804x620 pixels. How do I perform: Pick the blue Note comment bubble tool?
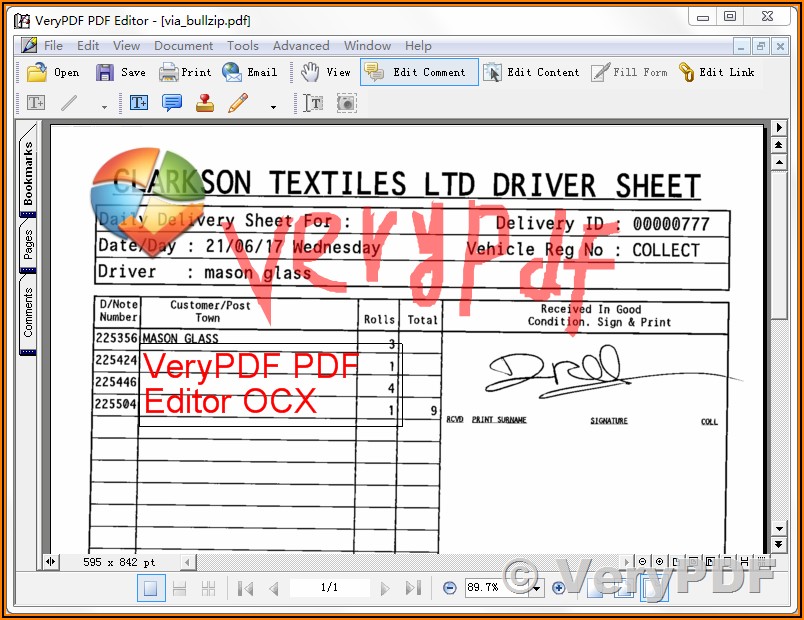coord(172,103)
